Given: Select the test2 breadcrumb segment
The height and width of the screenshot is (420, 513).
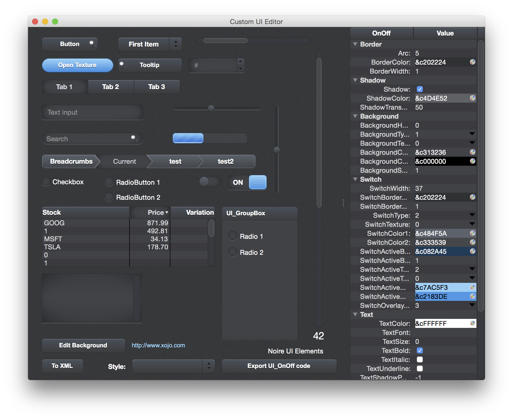Looking at the screenshot, I should (226, 161).
